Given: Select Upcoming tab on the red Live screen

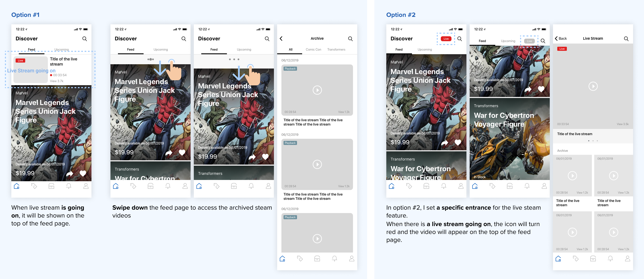Looking at the screenshot, I should (x=425, y=50).
